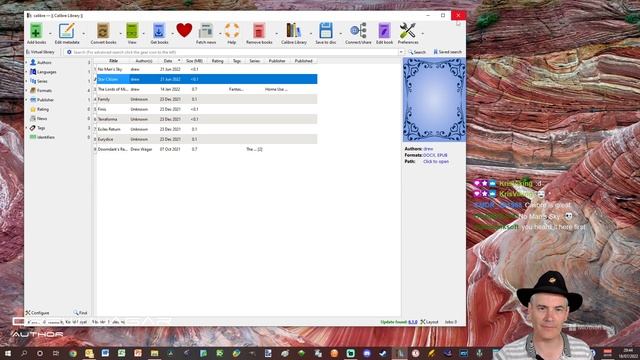Click the update version link in status bar
Screen dimensions: 640x360
pyautogui.click(x=413, y=322)
